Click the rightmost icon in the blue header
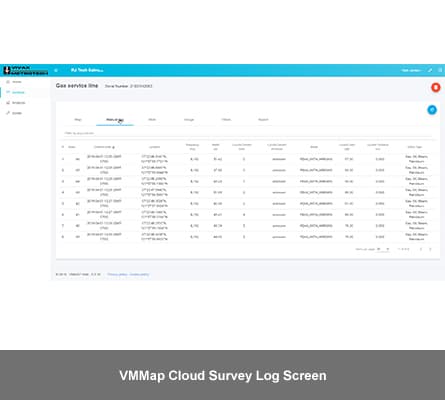The image size is (445, 400). [440, 70]
